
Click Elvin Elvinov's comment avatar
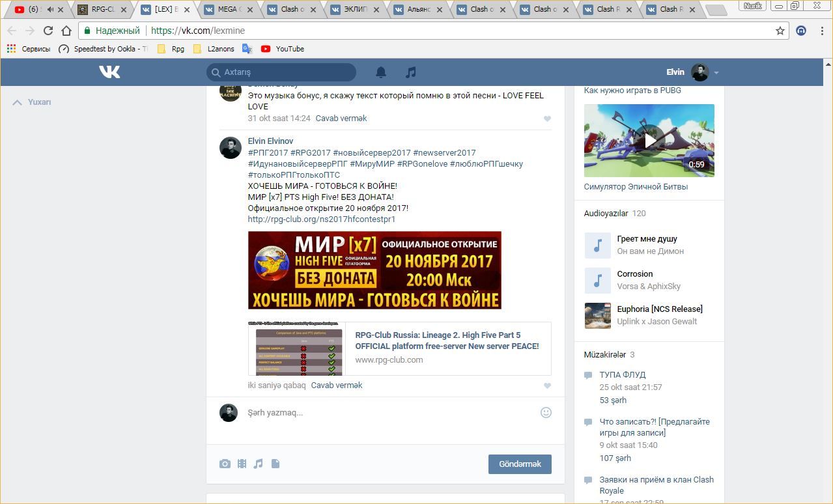tap(231, 148)
